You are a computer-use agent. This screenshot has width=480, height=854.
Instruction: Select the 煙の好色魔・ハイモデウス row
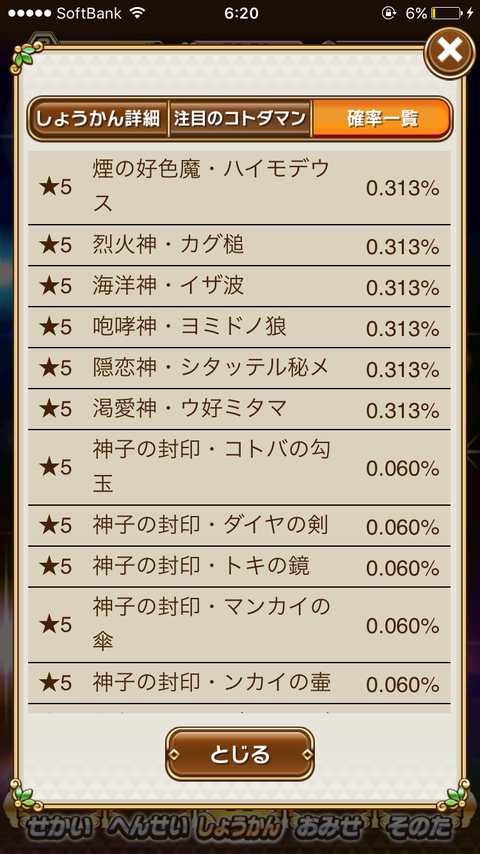click(239, 188)
